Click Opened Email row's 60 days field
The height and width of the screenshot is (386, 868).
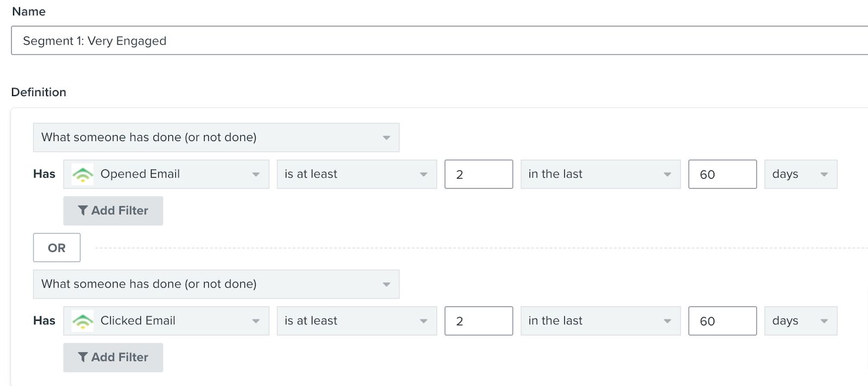(722, 174)
